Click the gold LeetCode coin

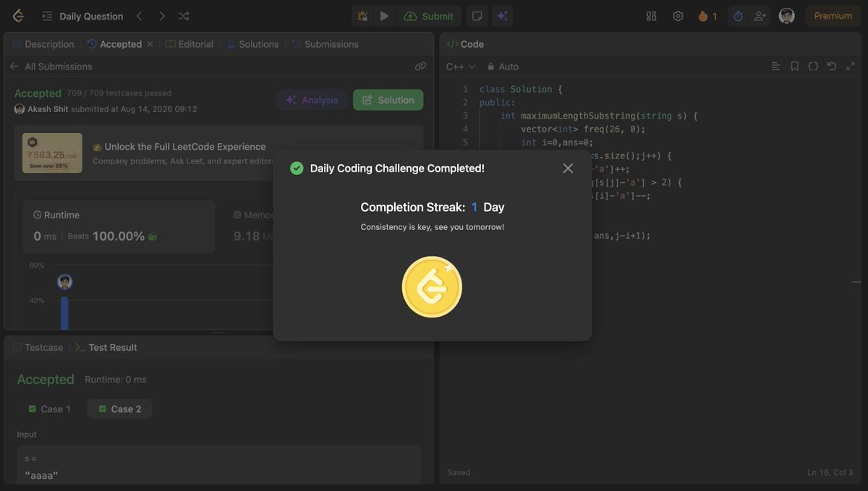tap(432, 287)
